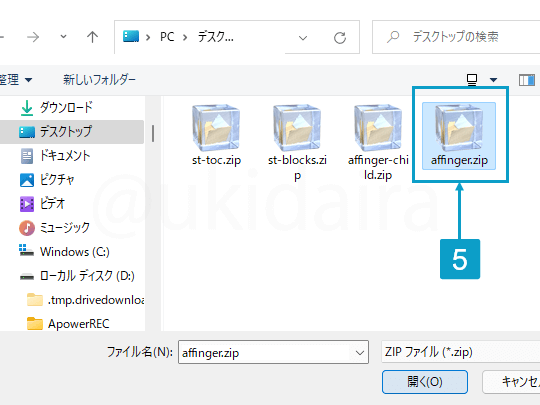540x405 pixels.
Task: Click the デスクトップの検索 search field
Action: [x=456, y=37]
